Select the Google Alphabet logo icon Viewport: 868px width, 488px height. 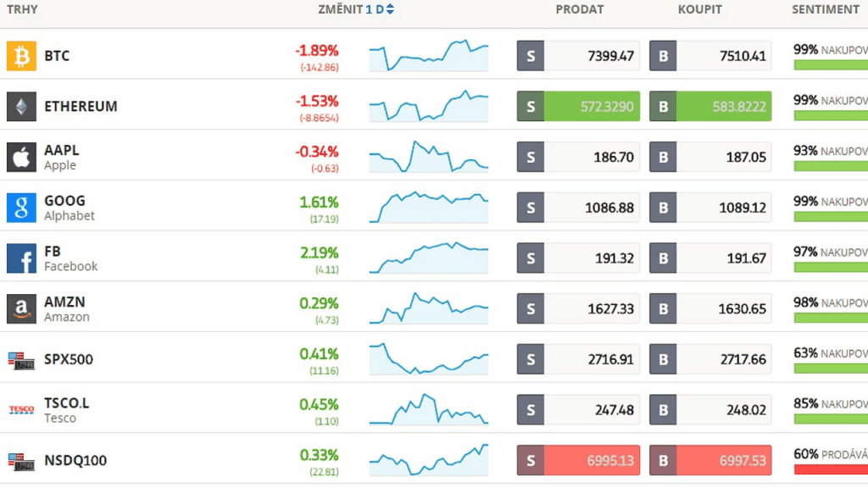21,208
